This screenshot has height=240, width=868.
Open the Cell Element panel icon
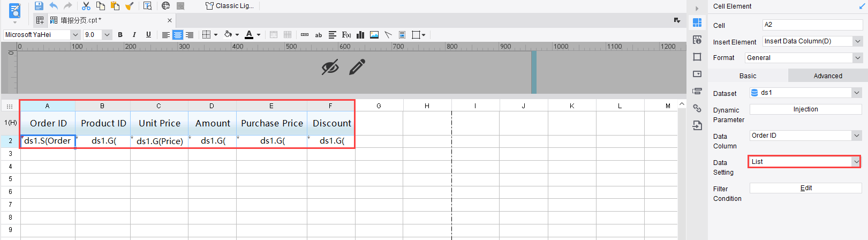pyautogui.click(x=697, y=22)
